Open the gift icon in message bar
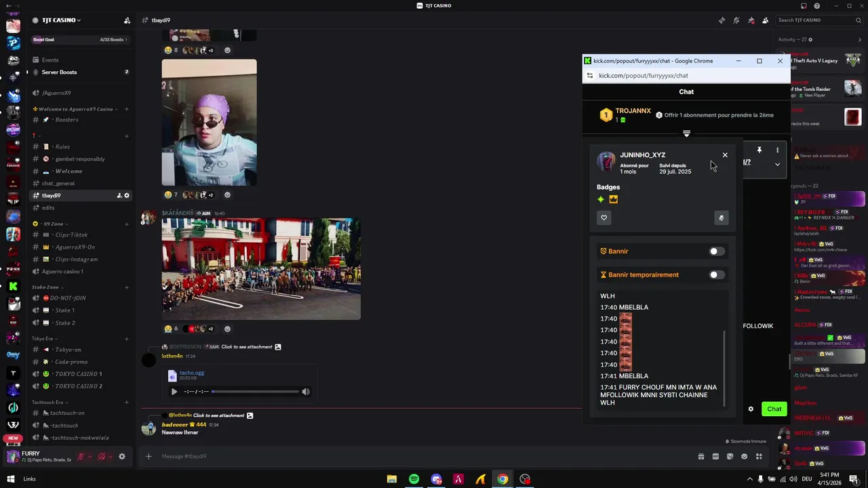 [701, 456]
